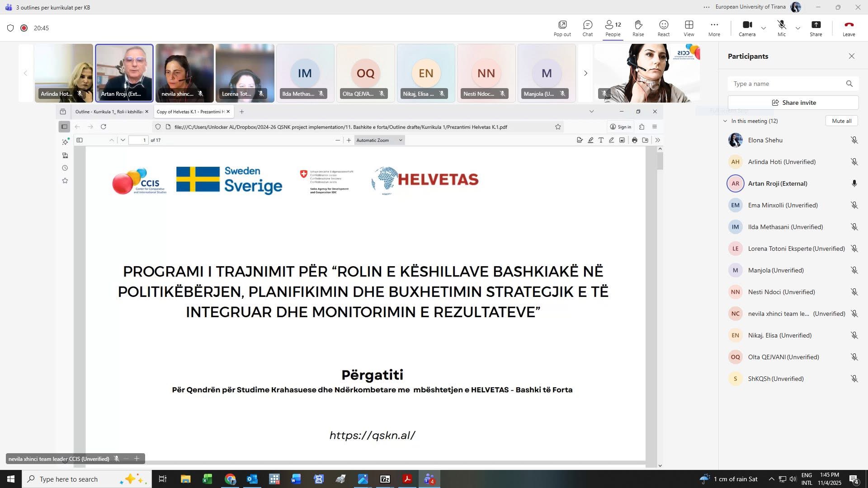The height and width of the screenshot is (488, 868).
Task: Click the red Leave call button
Action: coord(849,28)
